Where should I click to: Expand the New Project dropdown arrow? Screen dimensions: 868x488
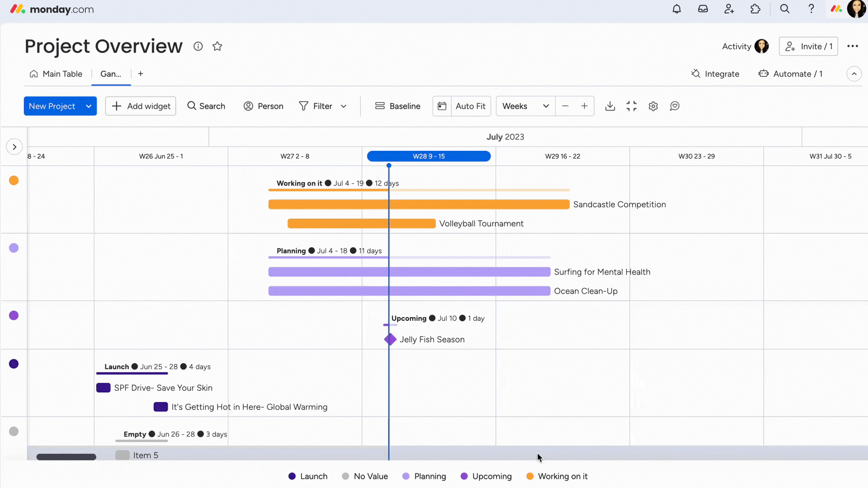(x=89, y=106)
